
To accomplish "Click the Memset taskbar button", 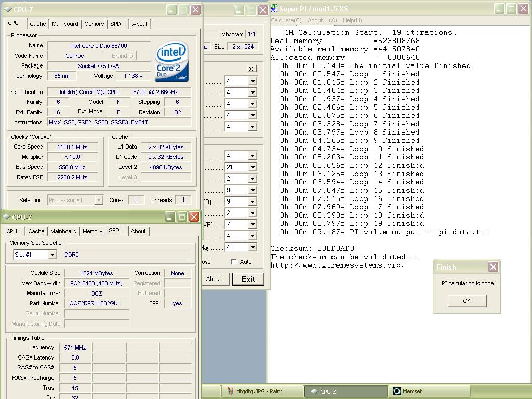I will (x=429, y=391).
